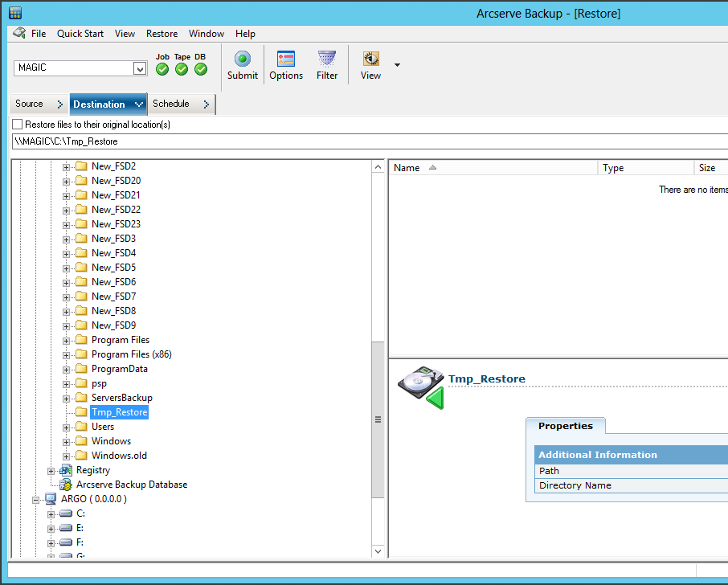Click the ProgramData folder icon
728x585 pixels.
pyautogui.click(x=81, y=368)
